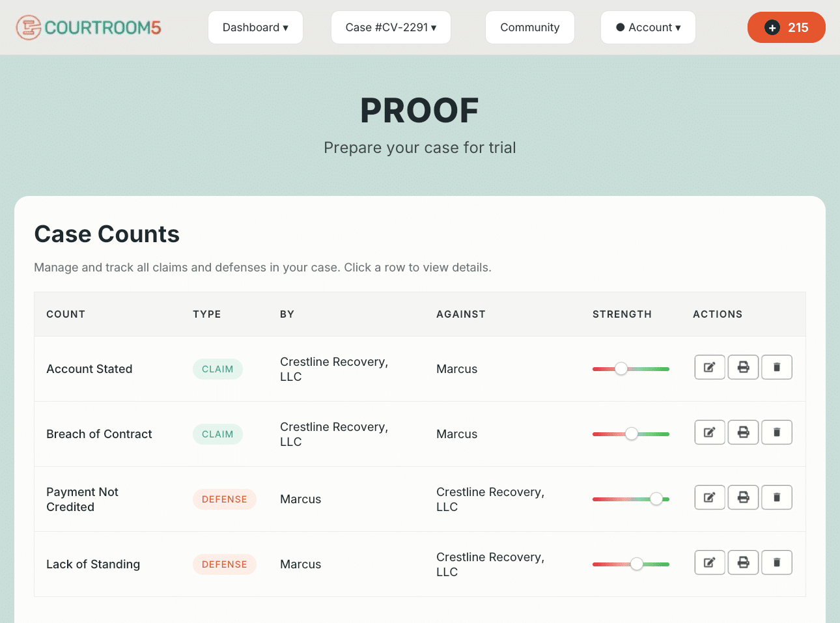Click DEFENSE badge for Payment Not Credited
This screenshot has height=623, width=840.
(225, 499)
